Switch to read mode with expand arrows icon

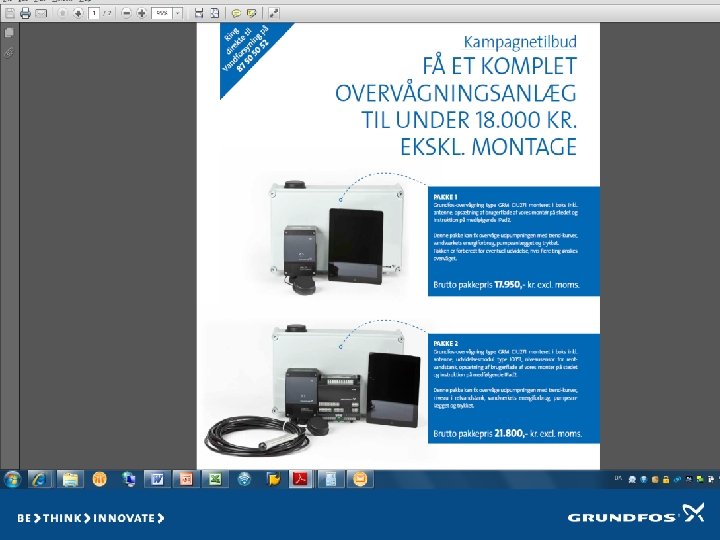pos(274,13)
